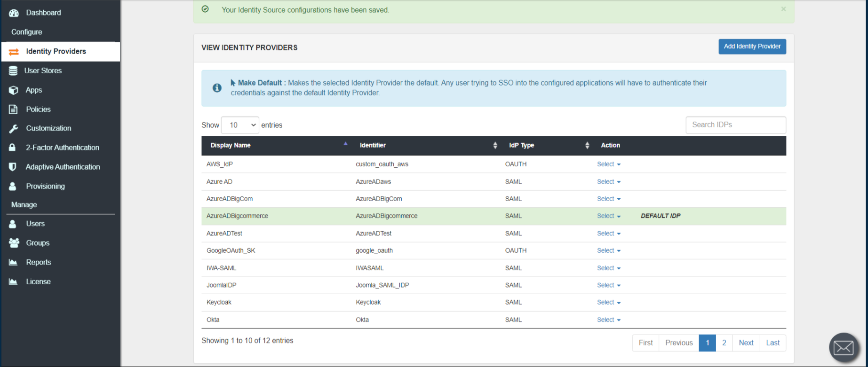Click the Adaptive Authentication shield icon
This screenshot has width=868, height=367.
click(x=13, y=167)
